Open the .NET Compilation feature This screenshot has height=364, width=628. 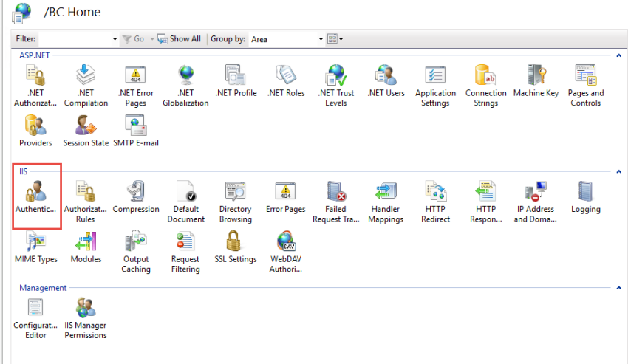click(x=86, y=86)
